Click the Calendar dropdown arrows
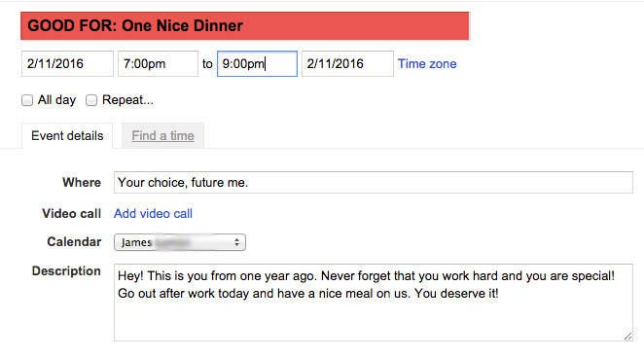The width and height of the screenshot is (644, 357). 237,242
